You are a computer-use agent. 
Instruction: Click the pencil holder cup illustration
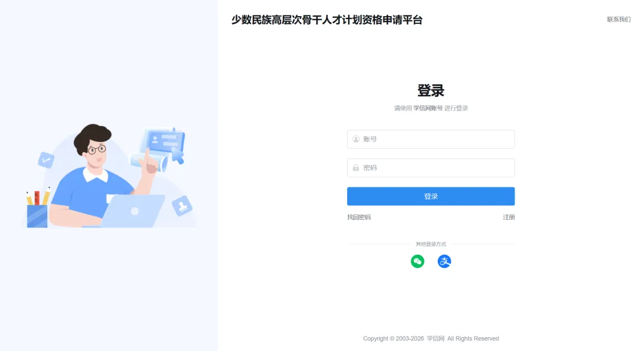[x=38, y=209]
